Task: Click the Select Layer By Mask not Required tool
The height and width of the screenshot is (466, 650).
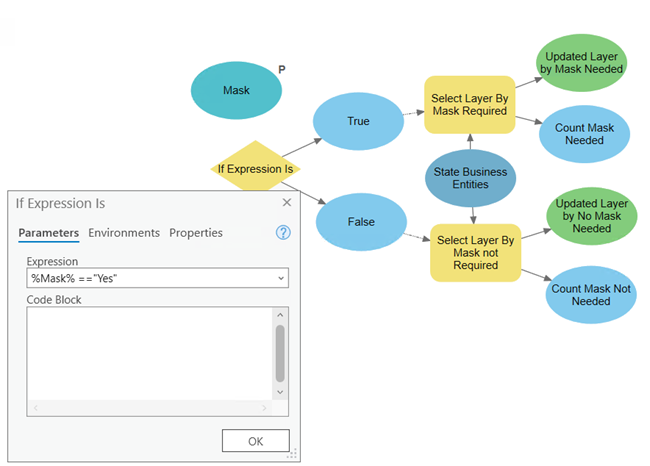Action: 475,253
